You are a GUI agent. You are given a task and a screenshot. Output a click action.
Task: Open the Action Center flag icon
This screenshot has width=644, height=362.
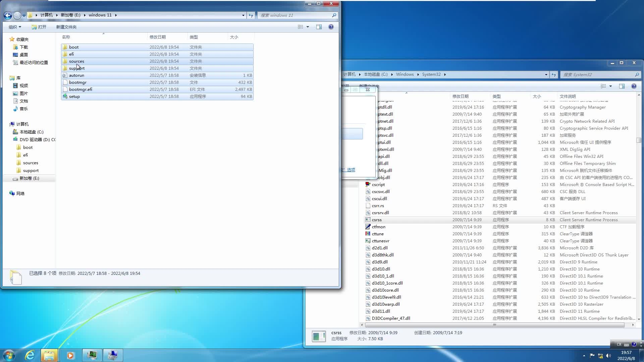[592, 356]
